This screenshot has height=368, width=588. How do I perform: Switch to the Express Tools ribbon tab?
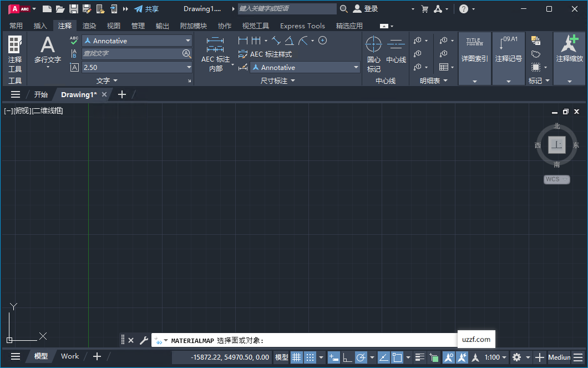[302, 26]
